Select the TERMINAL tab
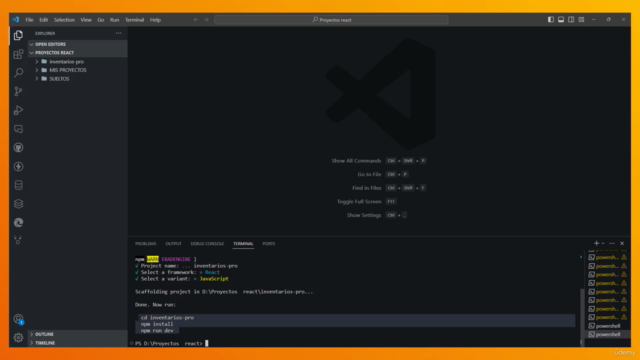 (243, 244)
